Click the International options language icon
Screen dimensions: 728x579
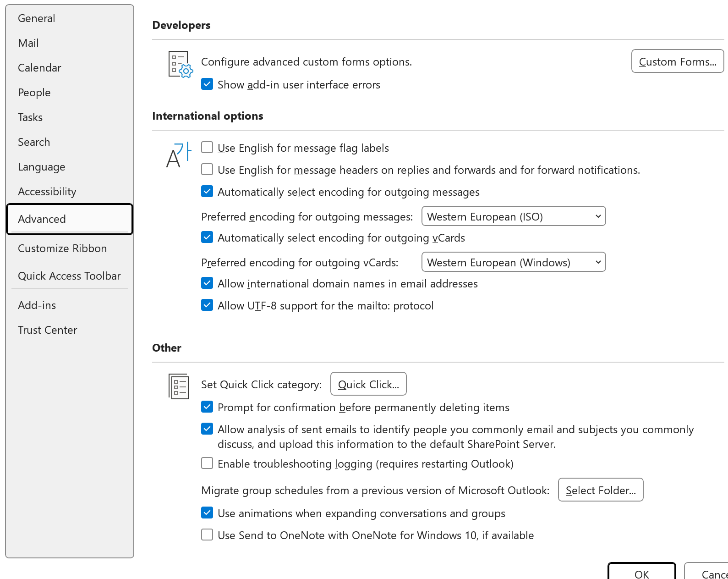179,155
